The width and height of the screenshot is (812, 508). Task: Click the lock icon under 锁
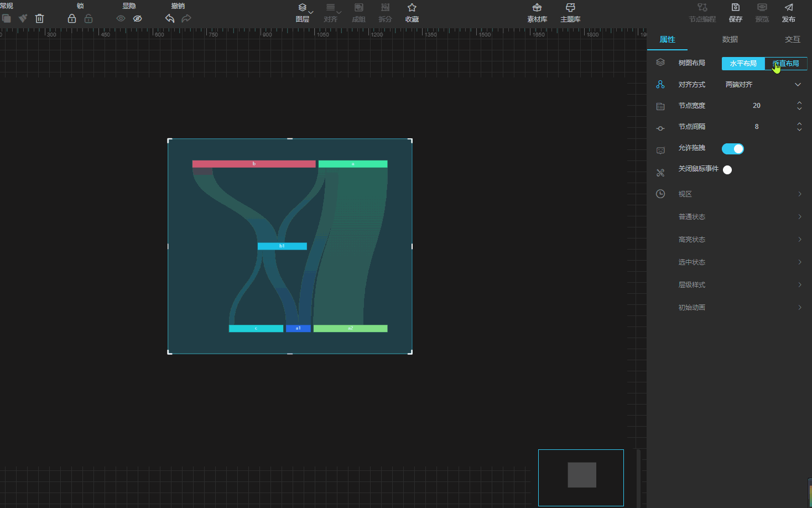coord(72,18)
